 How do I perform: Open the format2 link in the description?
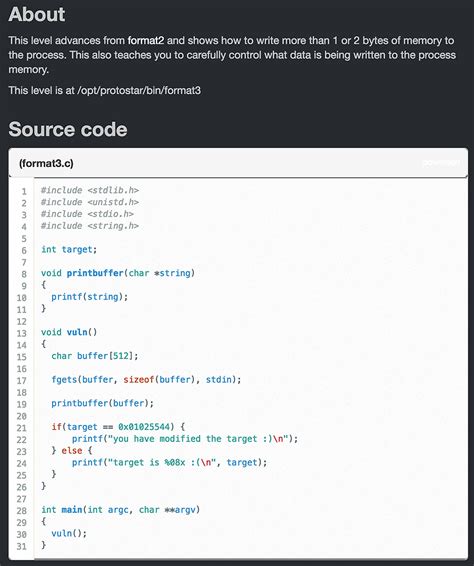coord(146,40)
